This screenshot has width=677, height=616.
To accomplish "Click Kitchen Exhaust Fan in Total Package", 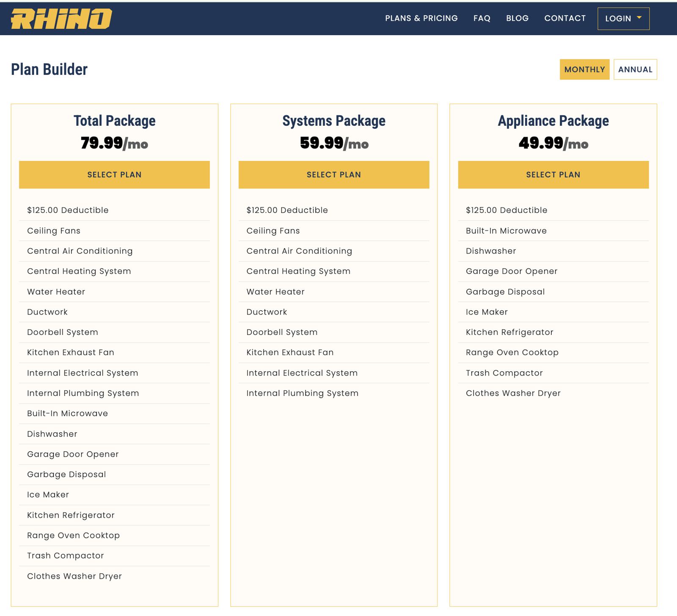I will click(114, 353).
